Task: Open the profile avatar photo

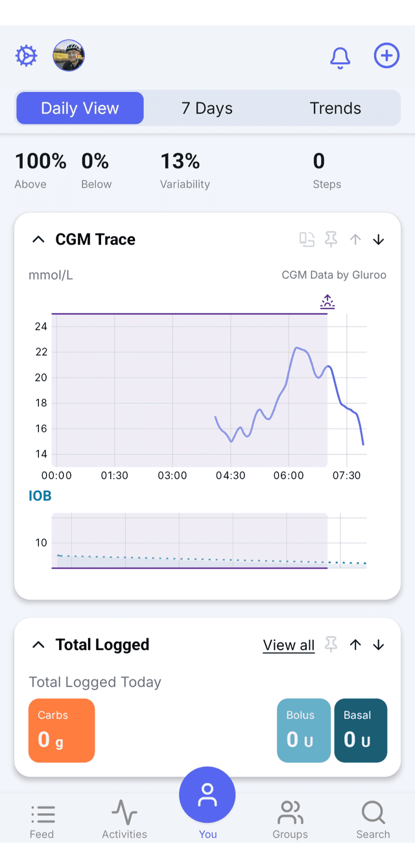Action: point(69,55)
